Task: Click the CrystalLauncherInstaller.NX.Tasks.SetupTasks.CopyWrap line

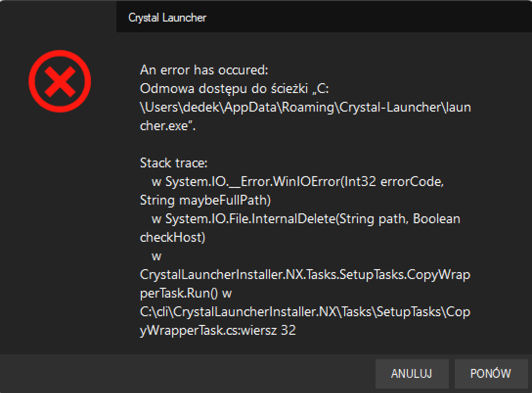Action: (305, 275)
